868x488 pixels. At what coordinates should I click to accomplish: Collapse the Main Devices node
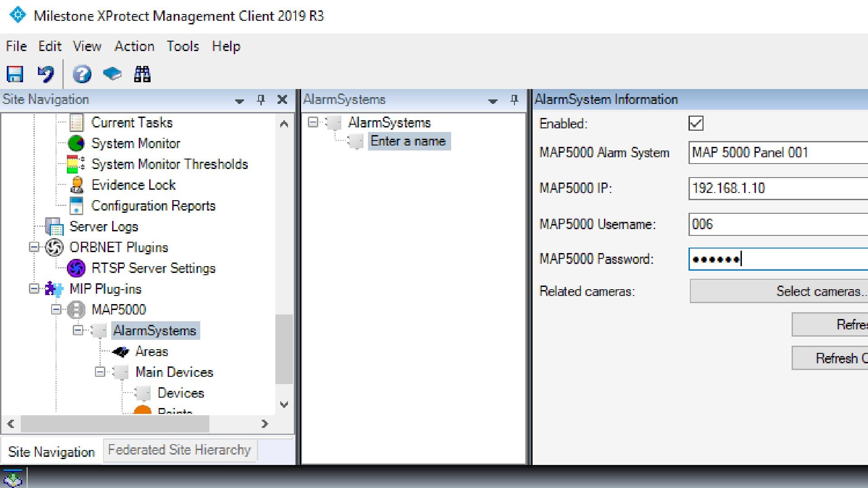[100, 372]
